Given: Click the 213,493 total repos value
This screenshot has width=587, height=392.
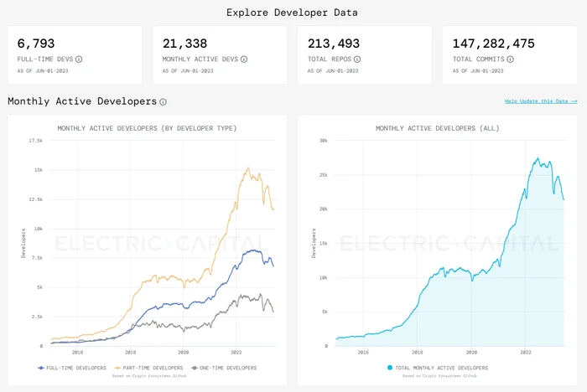Looking at the screenshot, I should [x=334, y=44].
